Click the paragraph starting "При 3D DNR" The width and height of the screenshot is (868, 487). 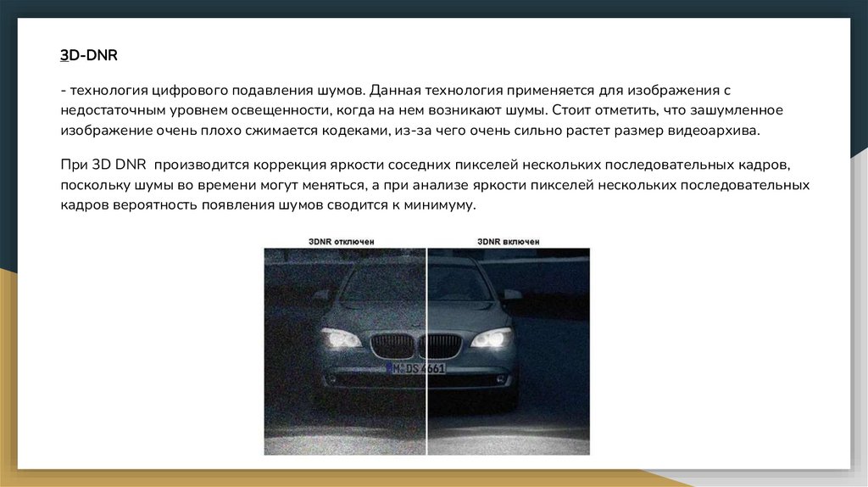click(435, 184)
